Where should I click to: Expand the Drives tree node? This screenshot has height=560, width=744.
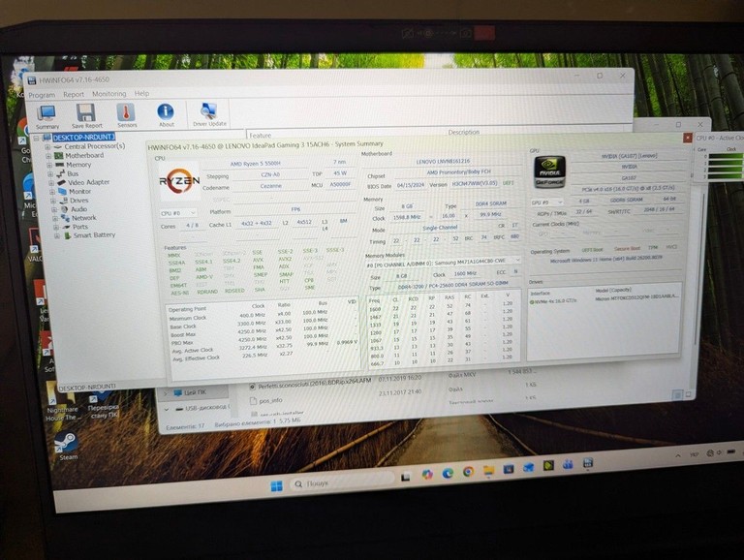[x=53, y=201]
